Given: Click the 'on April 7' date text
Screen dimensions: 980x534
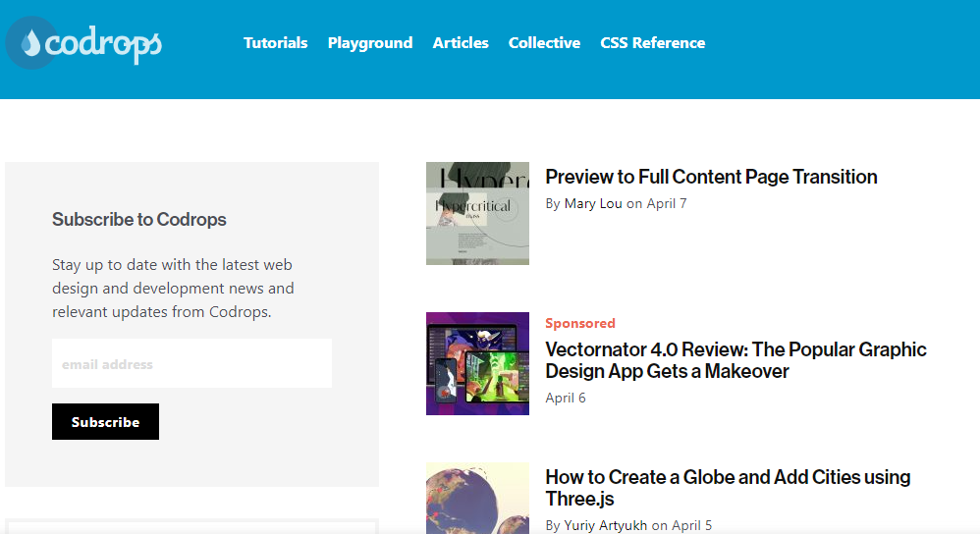Looking at the screenshot, I should click(x=657, y=203).
